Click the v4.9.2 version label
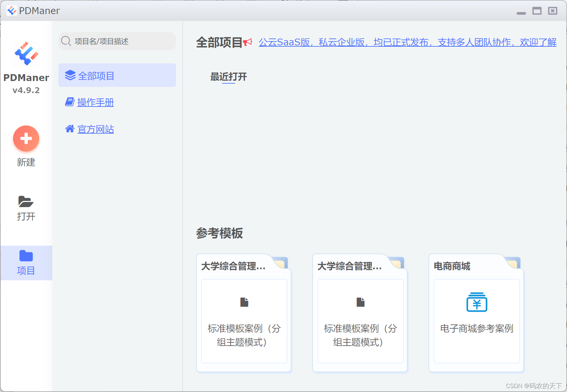The width and height of the screenshot is (567, 392). [x=26, y=90]
